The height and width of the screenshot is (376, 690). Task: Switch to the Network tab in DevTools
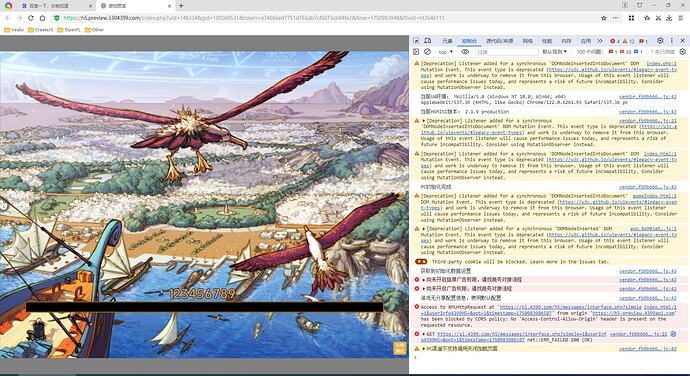click(527, 41)
